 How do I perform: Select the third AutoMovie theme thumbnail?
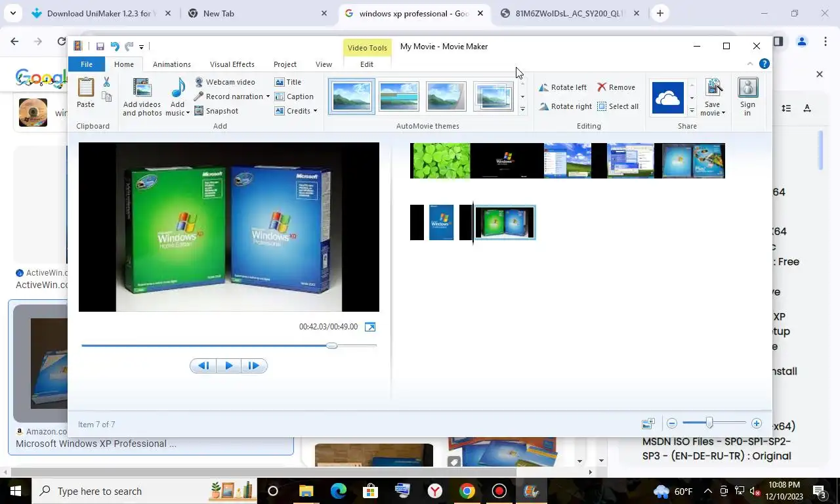tap(446, 96)
